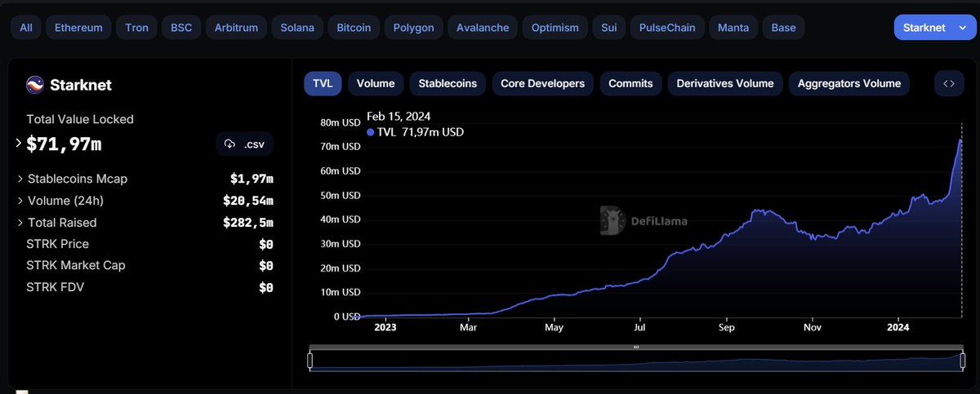Download the .csv file
The height and width of the screenshot is (394, 980).
(244, 144)
